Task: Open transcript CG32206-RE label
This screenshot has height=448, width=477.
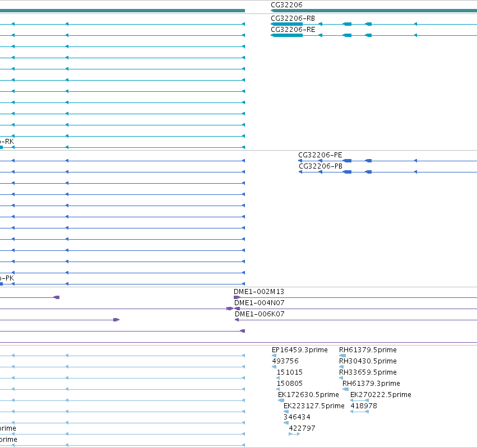Action: coord(293,30)
